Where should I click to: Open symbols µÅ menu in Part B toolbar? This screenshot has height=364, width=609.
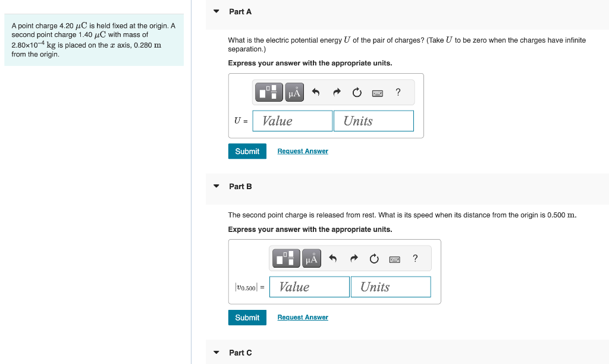pyautogui.click(x=312, y=258)
